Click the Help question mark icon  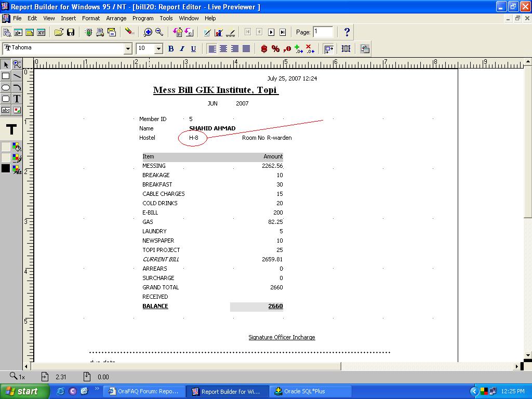click(347, 32)
